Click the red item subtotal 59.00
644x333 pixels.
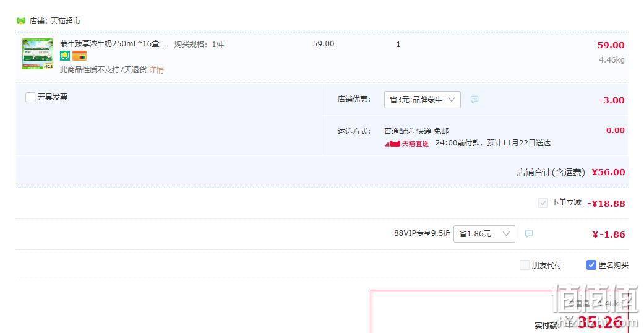click(611, 45)
